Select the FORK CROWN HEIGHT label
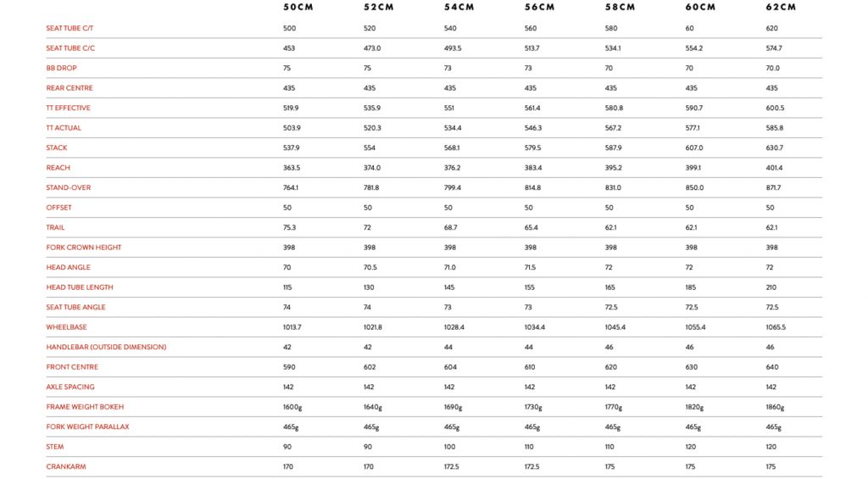The width and height of the screenshot is (868, 479). tap(83, 248)
